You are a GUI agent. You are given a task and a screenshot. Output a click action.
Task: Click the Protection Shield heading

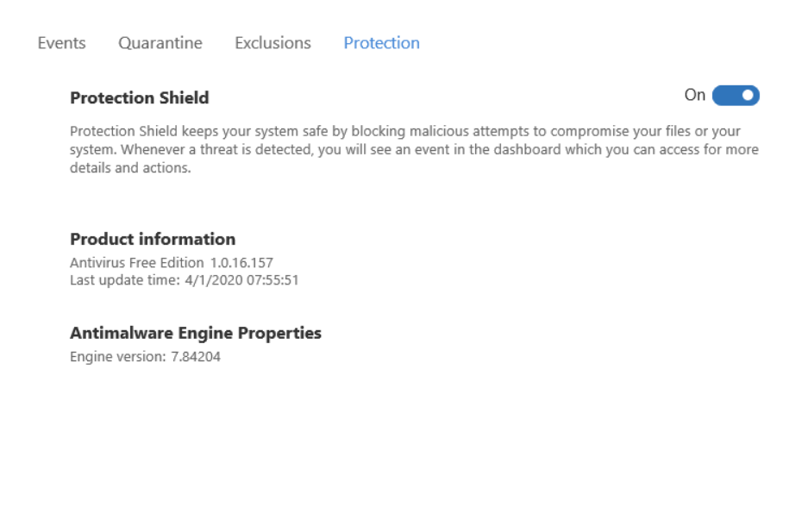139,98
